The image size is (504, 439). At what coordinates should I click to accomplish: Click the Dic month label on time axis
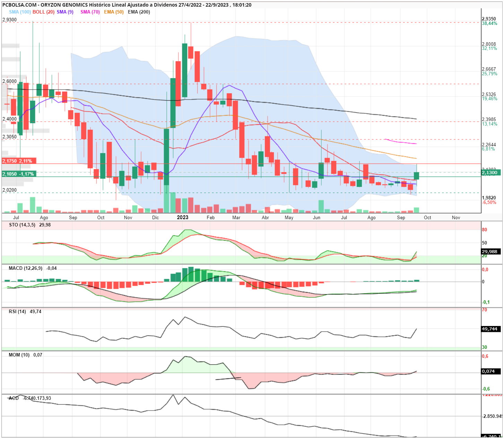[x=155, y=217]
